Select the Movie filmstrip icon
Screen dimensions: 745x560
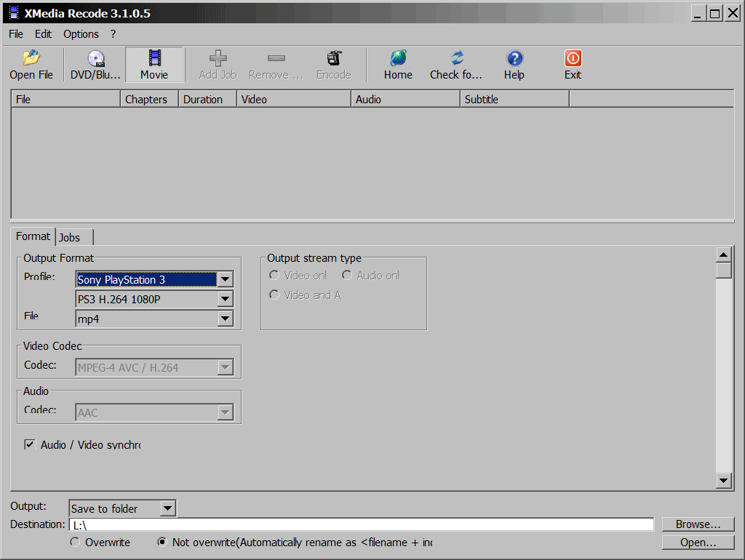pyautogui.click(x=154, y=59)
